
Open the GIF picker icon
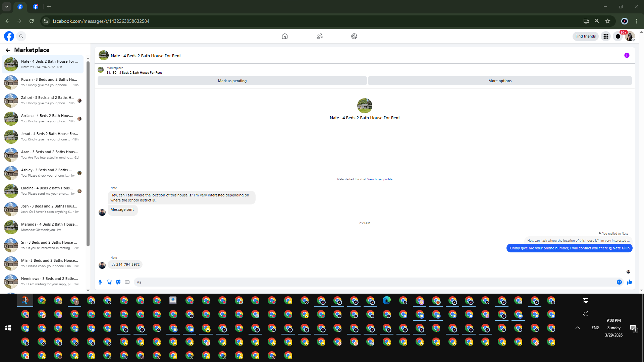tap(127, 282)
